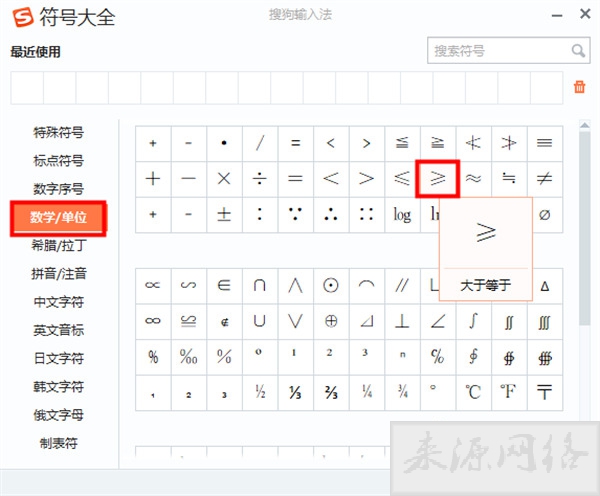Screen dimensions: 600x496
Task: Click the magnifier search icon
Action: [x=578, y=51]
